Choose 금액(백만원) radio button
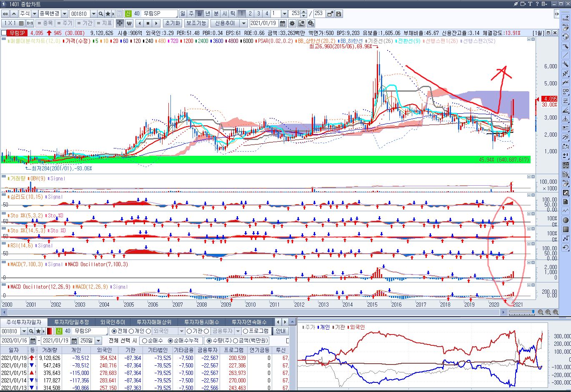 click(x=235, y=341)
